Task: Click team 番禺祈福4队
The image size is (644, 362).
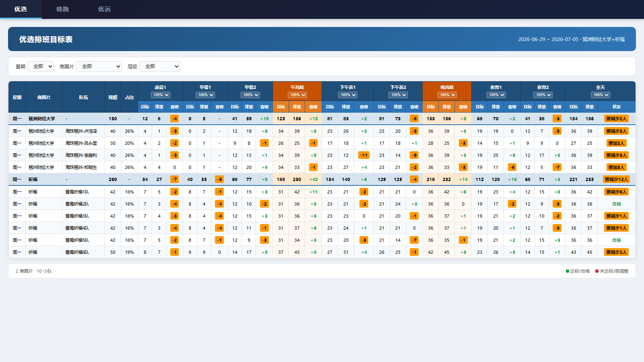Action: coord(77,228)
